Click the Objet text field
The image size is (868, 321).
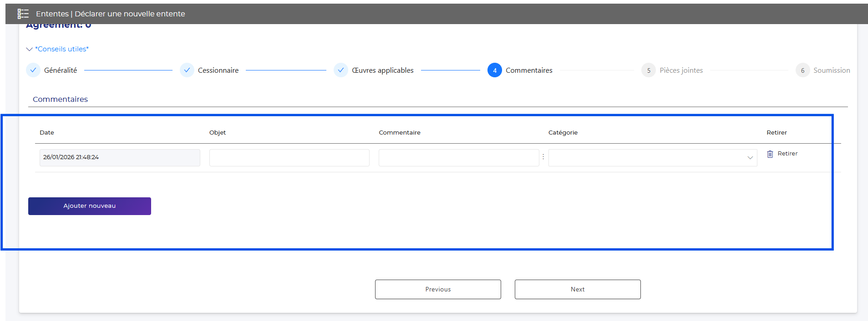pos(289,158)
